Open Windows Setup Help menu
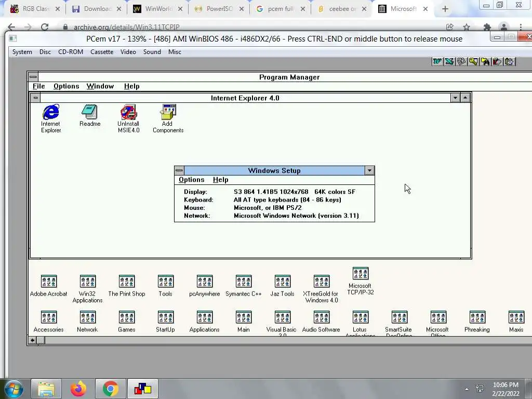 [220, 180]
